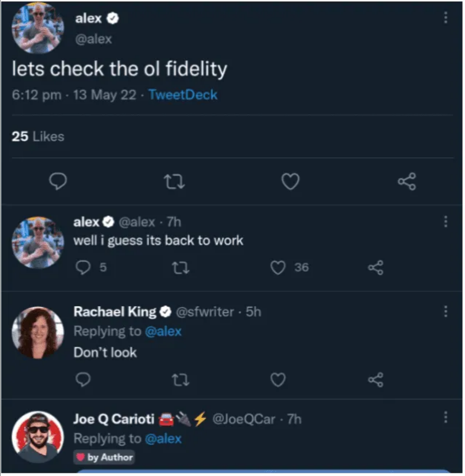Image resolution: width=465 pixels, height=476 pixels.
Task: Share the 'back to work' tweet
Action: (x=376, y=268)
